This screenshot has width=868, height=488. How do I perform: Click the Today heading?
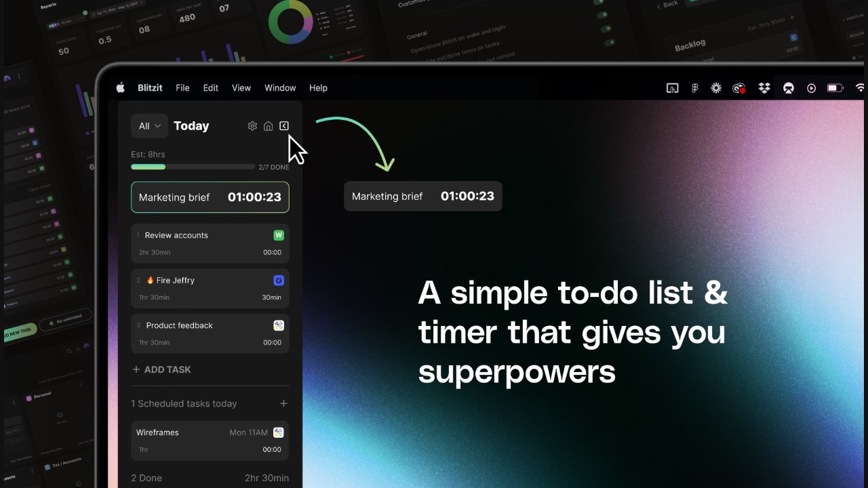click(x=191, y=126)
